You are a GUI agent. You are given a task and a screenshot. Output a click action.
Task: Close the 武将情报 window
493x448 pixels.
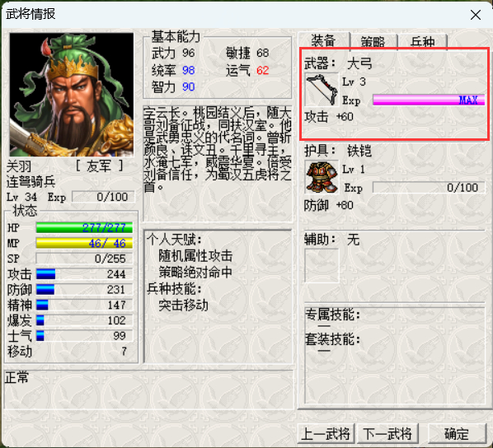476,15
